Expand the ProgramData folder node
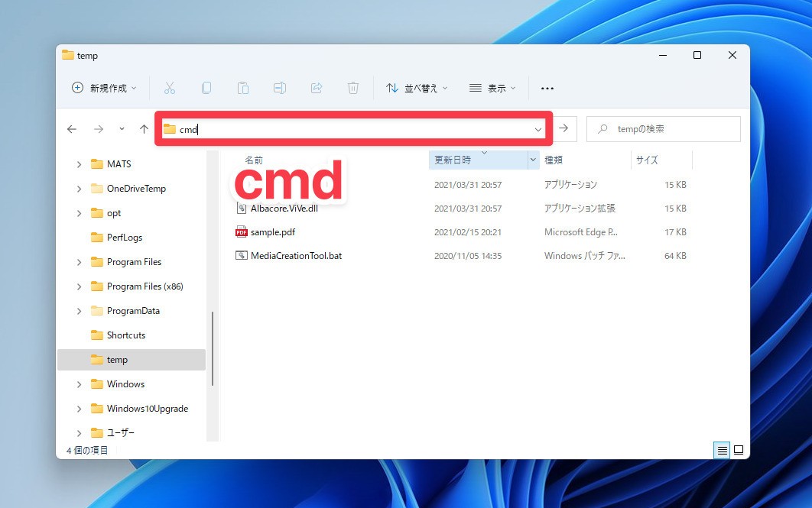 tap(79, 311)
